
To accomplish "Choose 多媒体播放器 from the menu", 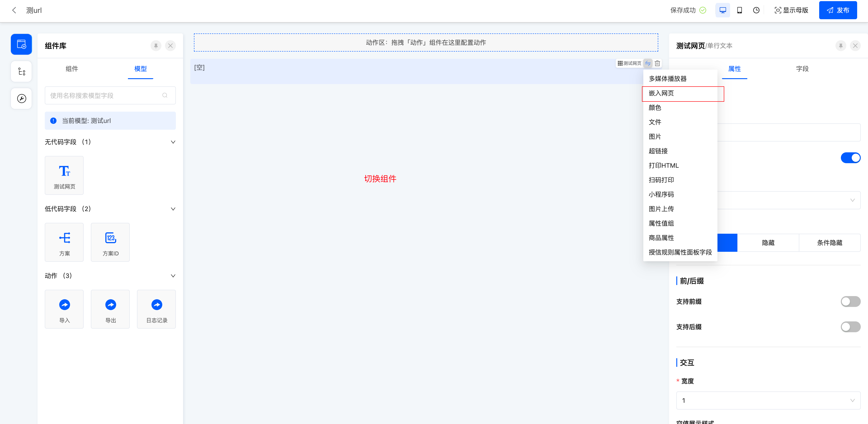I will (x=680, y=78).
